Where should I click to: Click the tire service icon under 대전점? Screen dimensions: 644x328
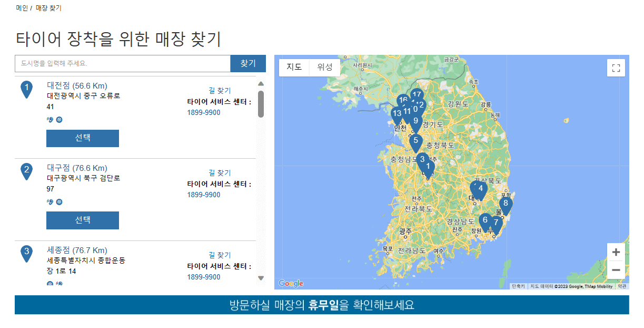[59, 120]
